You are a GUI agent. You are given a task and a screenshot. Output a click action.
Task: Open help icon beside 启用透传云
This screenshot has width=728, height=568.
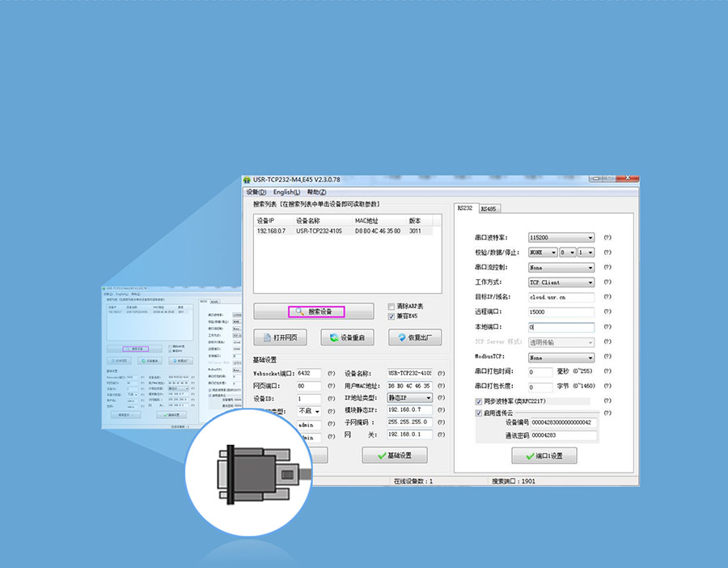607,413
